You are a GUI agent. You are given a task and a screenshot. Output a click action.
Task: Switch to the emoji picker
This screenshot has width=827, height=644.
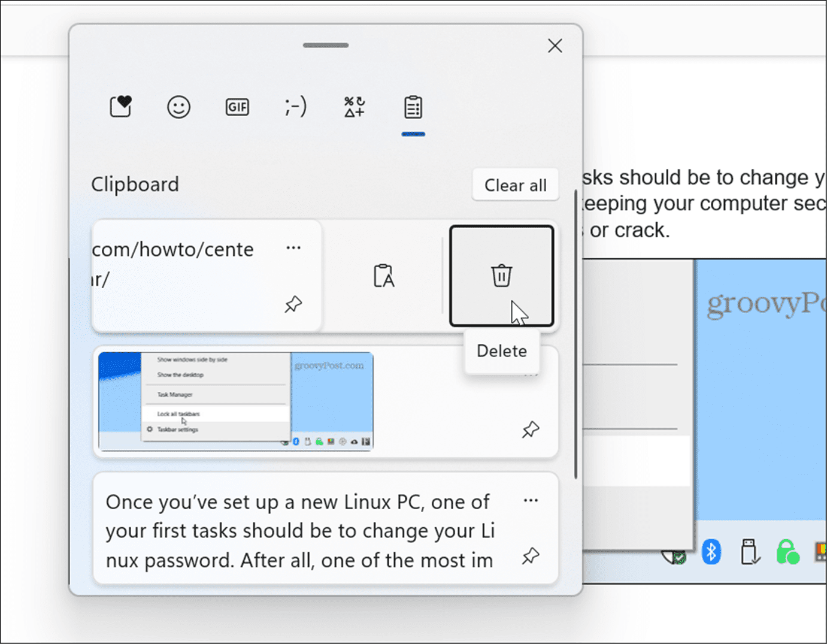coord(178,107)
